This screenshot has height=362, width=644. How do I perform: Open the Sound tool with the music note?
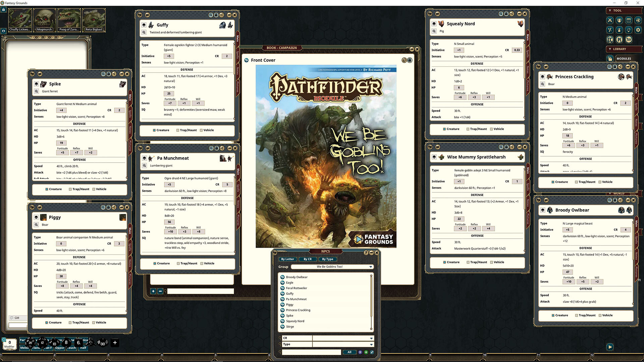[629, 30]
